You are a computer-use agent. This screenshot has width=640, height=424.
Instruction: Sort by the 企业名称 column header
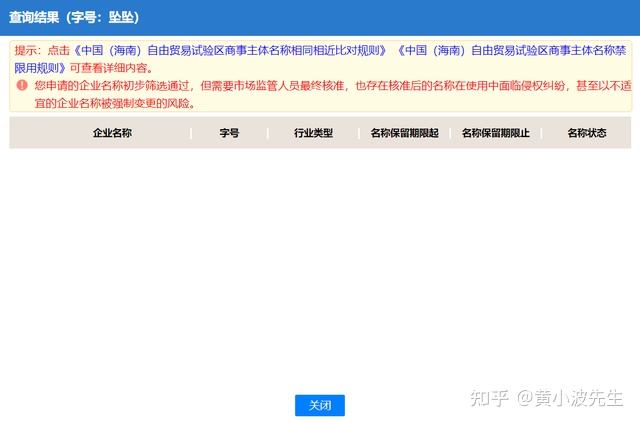(113, 133)
